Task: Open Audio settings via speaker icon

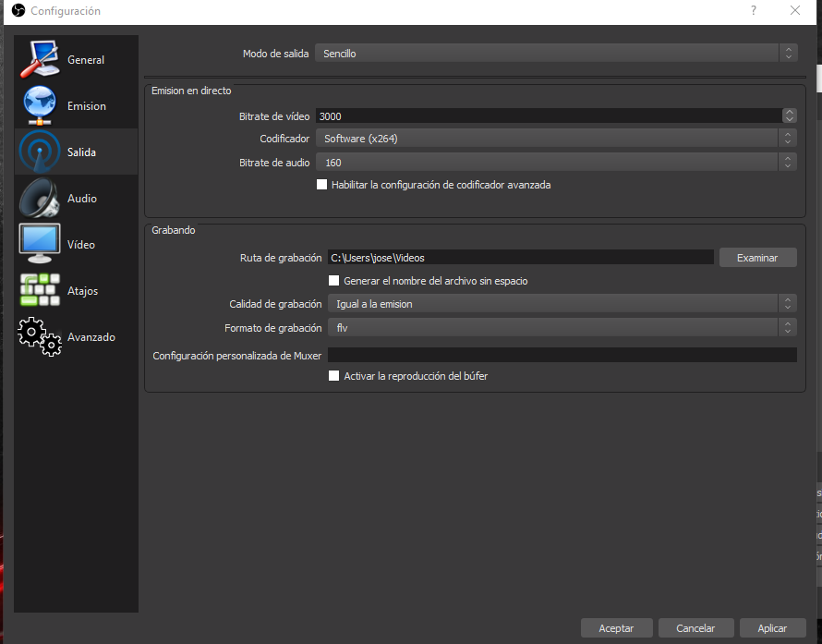Action: point(40,198)
